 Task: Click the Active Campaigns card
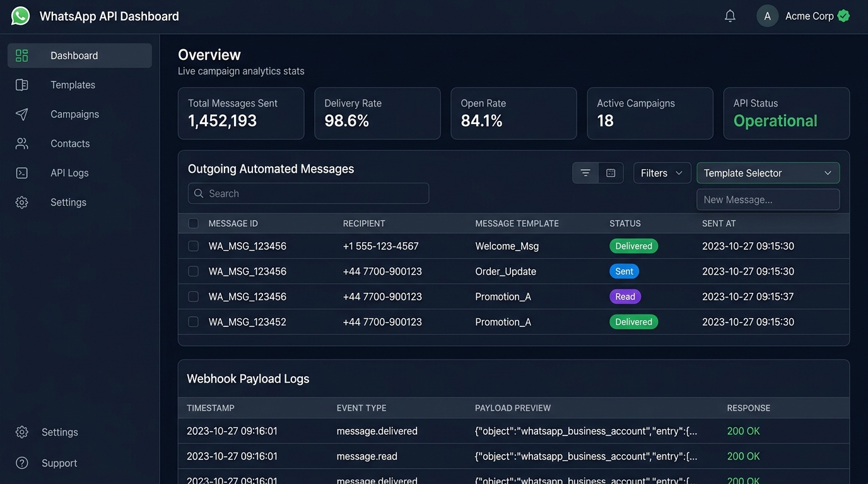[x=650, y=113]
